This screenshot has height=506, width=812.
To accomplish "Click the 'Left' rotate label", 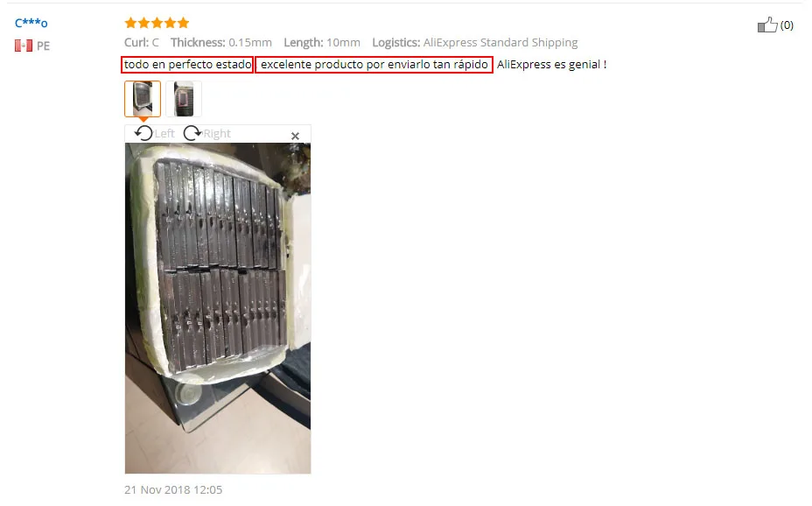I will [164, 134].
